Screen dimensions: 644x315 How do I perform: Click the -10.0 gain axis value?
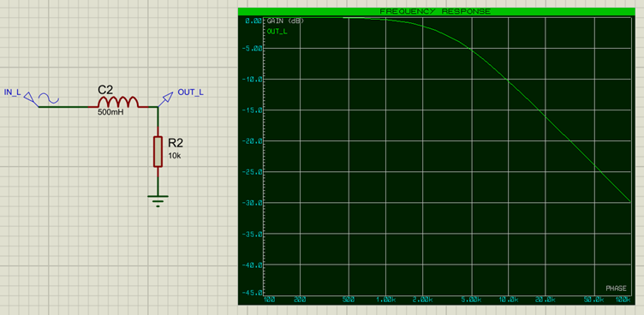point(252,80)
